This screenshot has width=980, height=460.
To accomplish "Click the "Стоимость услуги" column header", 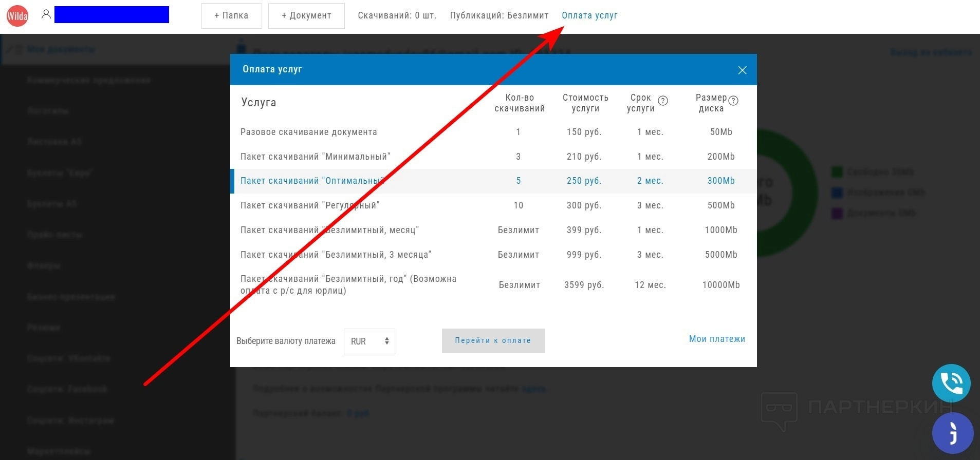I will (585, 103).
